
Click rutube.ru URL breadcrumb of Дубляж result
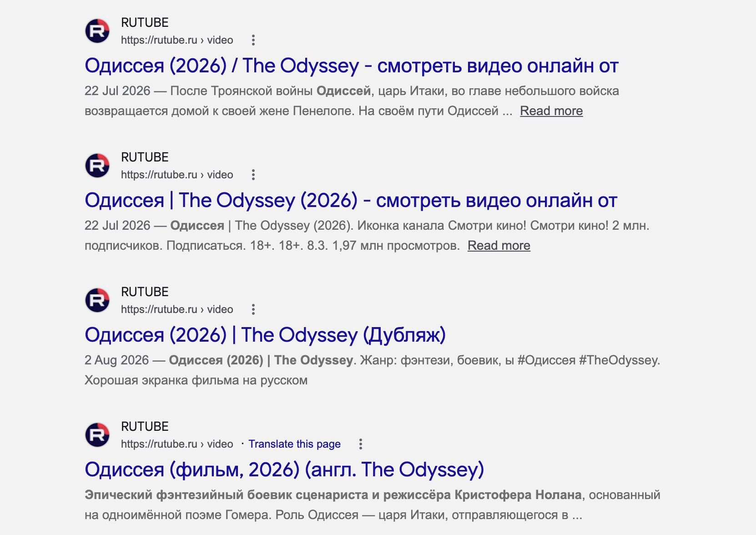[177, 309]
